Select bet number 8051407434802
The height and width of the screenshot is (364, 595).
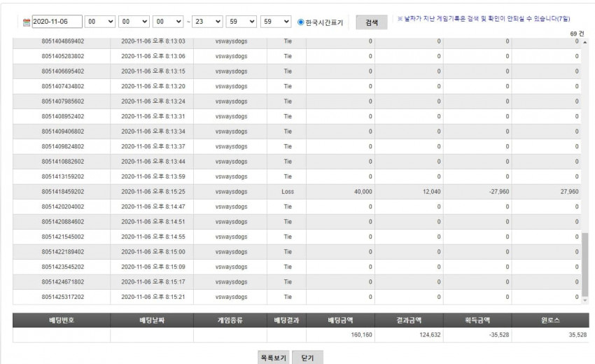(62, 86)
